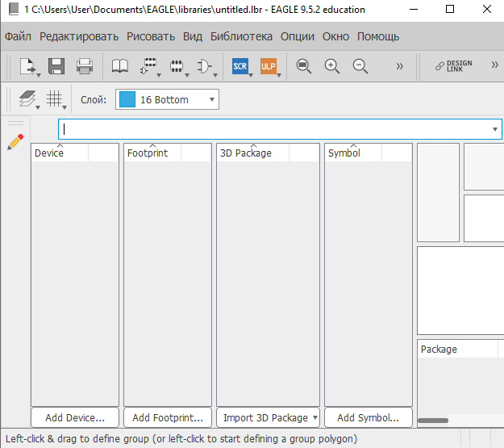
Task: Open the library book icon
Action: pos(119,66)
